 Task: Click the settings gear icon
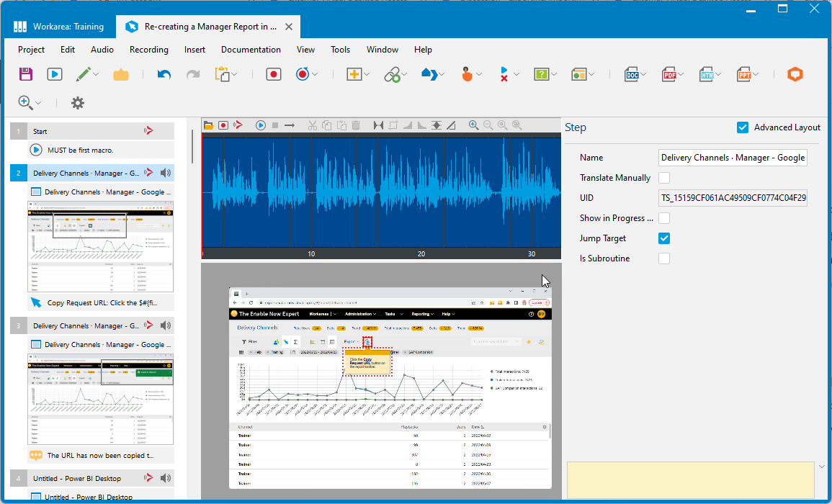click(78, 103)
